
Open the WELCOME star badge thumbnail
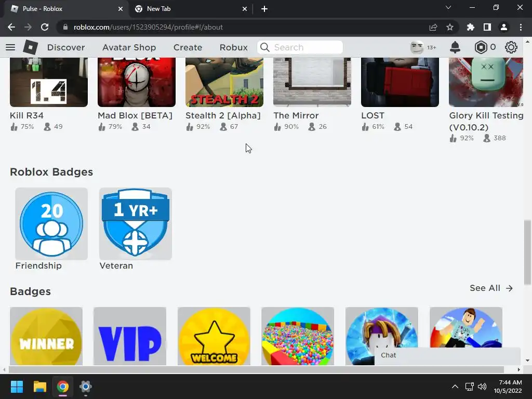point(214,336)
